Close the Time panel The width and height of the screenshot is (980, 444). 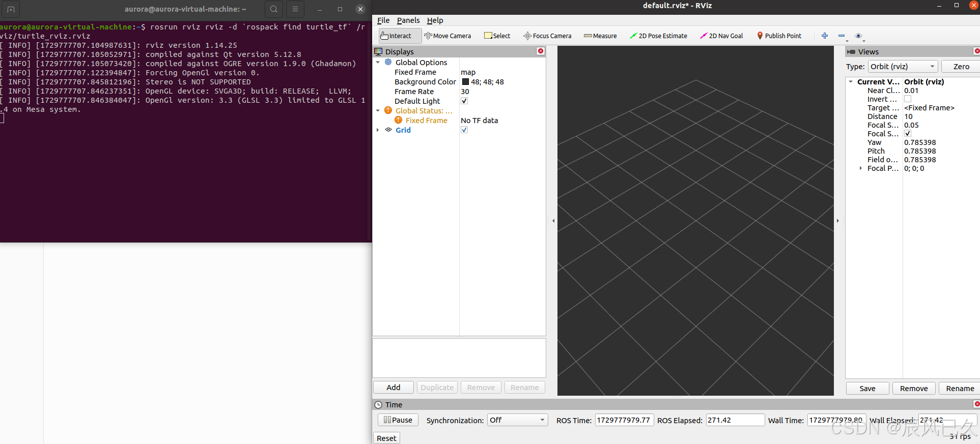[x=977, y=404]
